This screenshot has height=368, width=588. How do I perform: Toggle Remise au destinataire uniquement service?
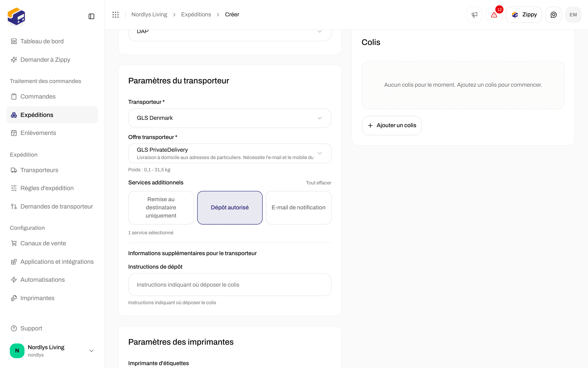click(161, 208)
